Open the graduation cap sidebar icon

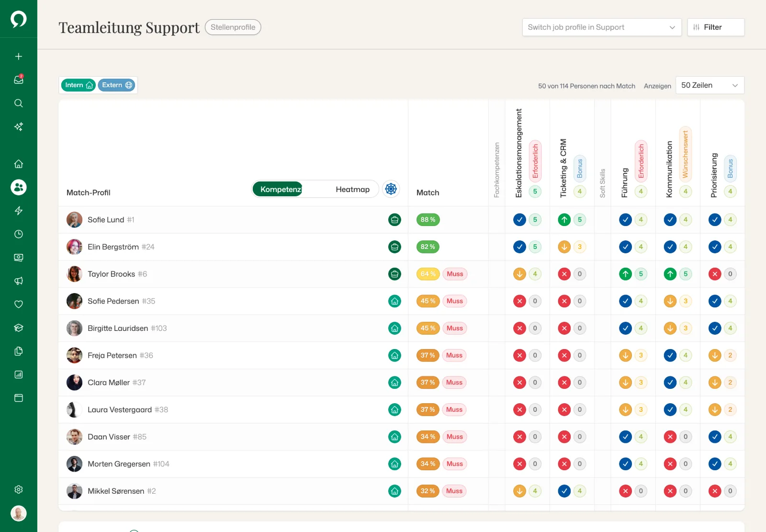[19, 328]
